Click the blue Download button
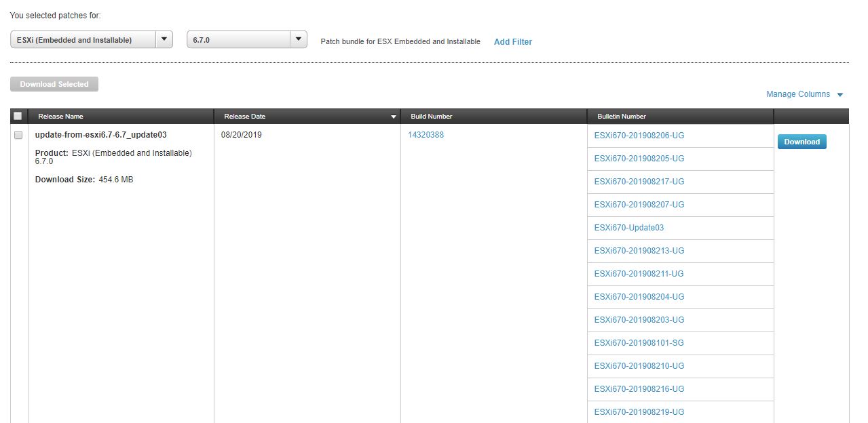The height and width of the screenshot is (423, 868). pos(802,142)
